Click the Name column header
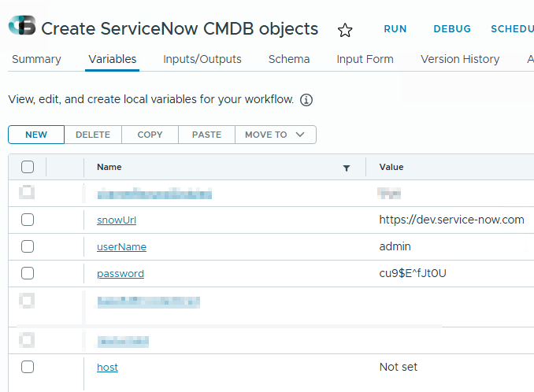The height and width of the screenshot is (392, 534). [x=109, y=167]
